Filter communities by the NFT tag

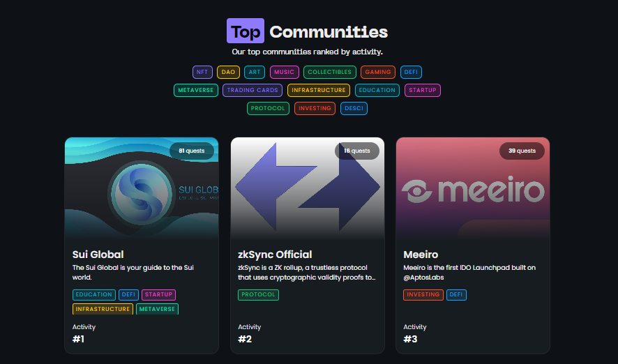202,72
